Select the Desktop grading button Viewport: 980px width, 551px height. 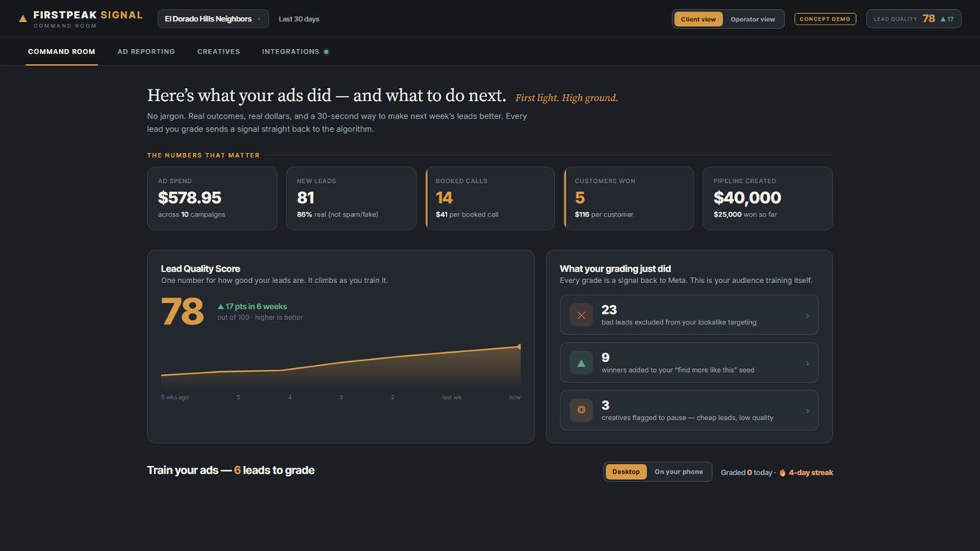[626, 472]
